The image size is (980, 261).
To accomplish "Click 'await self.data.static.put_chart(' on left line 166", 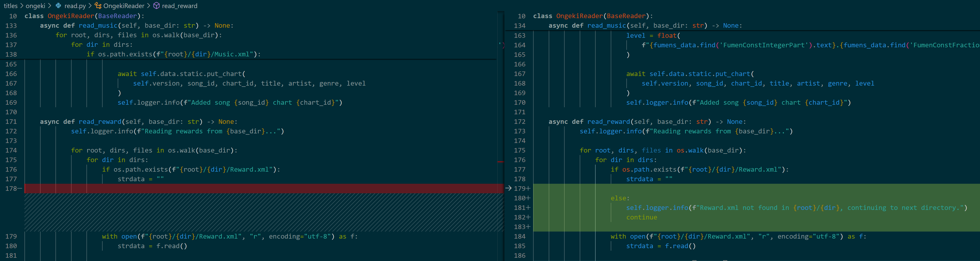I will coord(181,74).
